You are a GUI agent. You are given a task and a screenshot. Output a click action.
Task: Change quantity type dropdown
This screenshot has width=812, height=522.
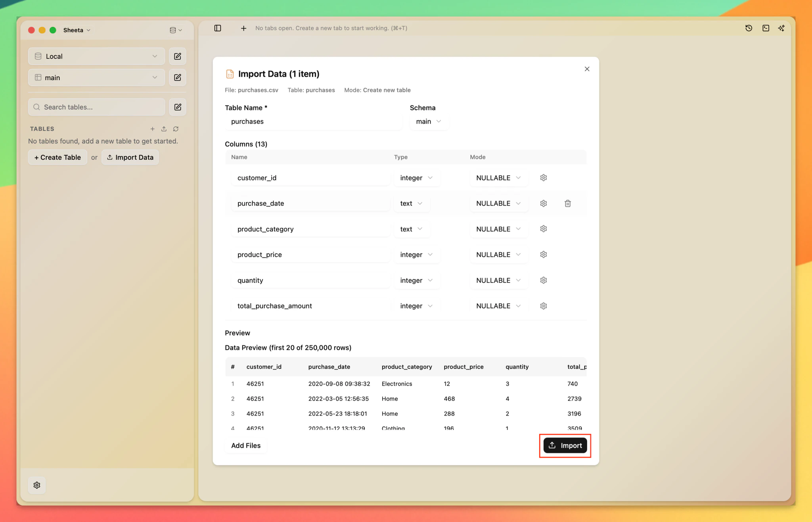point(416,280)
